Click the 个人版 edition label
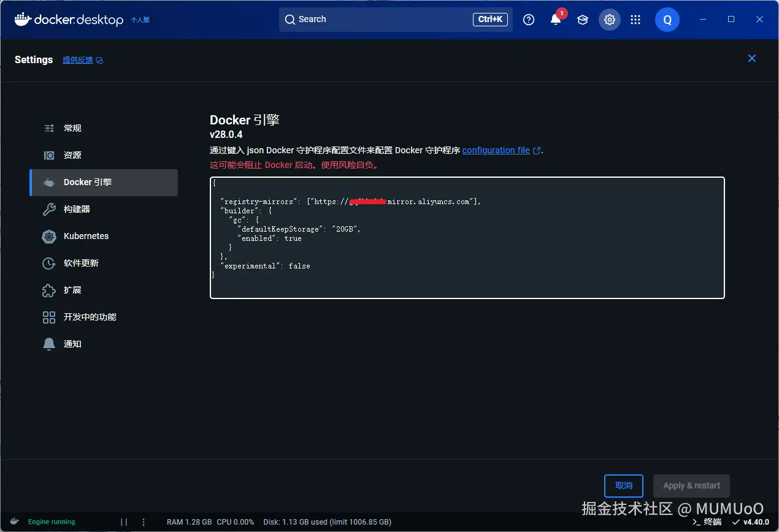Screen dimensions: 779x532 pos(140,20)
